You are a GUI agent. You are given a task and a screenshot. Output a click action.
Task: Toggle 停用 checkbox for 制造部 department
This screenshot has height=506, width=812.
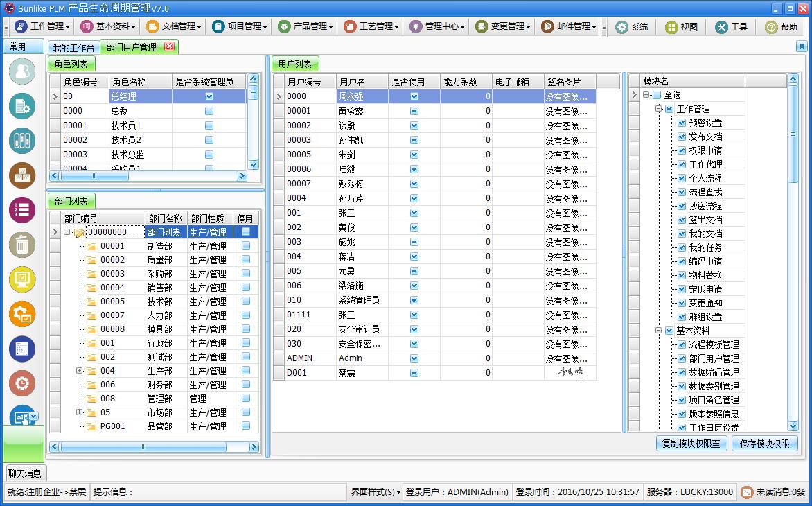click(x=246, y=245)
